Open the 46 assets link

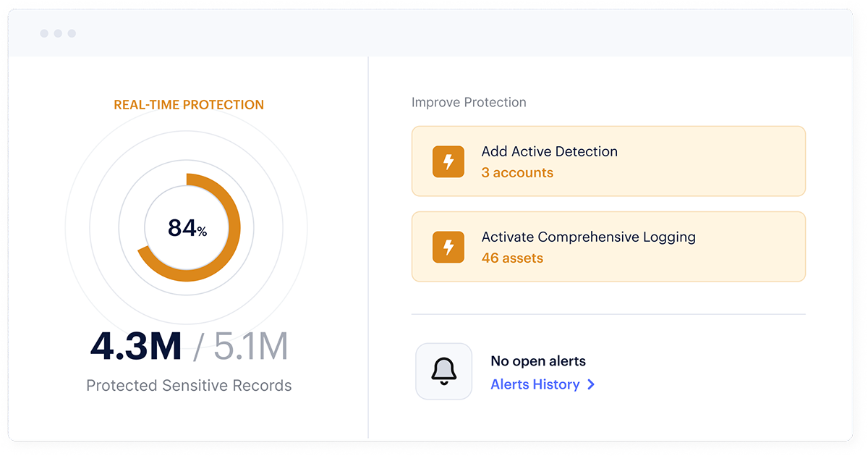pos(512,258)
